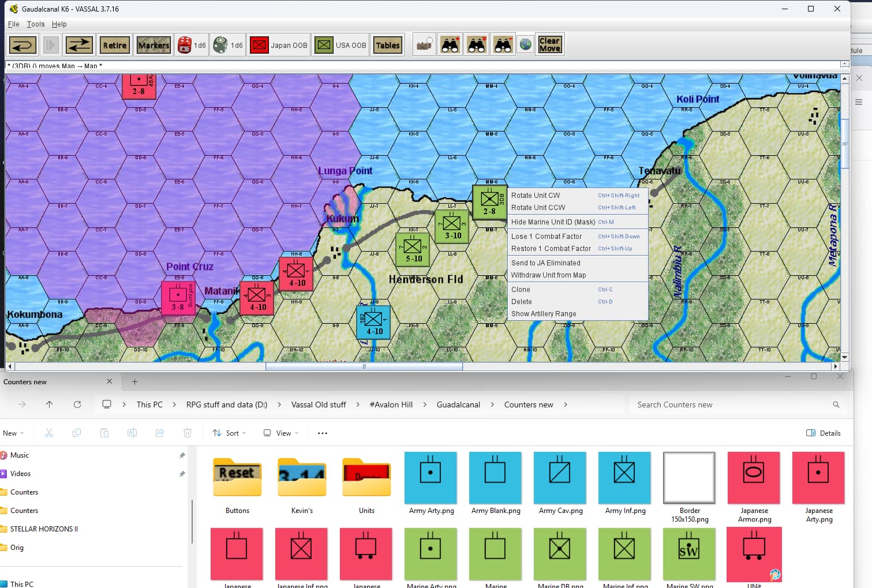Select the red 3-8 Japanese artillery counter
This screenshot has width=872, height=588.
[x=178, y=298]
